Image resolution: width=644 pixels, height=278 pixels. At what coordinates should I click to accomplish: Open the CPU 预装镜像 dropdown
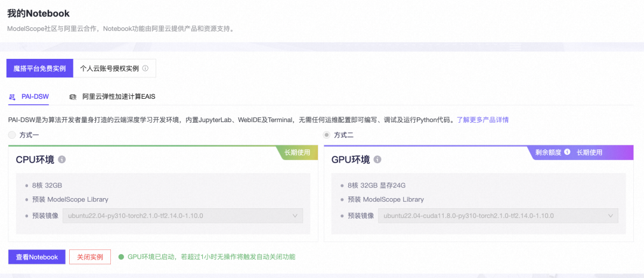[x=183, y=215]
